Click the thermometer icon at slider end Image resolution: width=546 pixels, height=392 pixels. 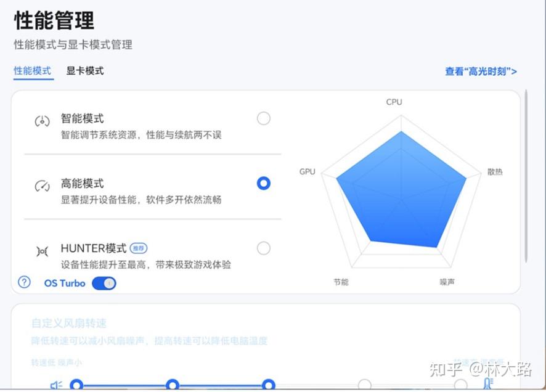(x=488, y=383)
